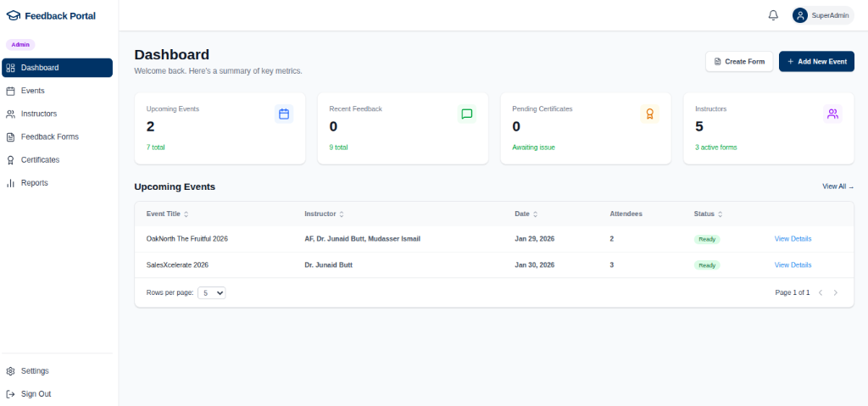Click the plus icon in the Add New Event button
The image size is (868, 406).
pos(791,62)
